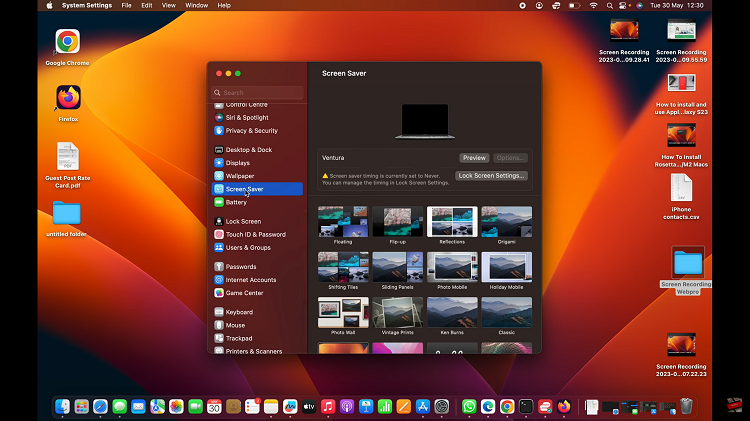The height and width of the screenshot is (421, 750).
Task: Open Finder from the Dock
Action: point(63,407)
